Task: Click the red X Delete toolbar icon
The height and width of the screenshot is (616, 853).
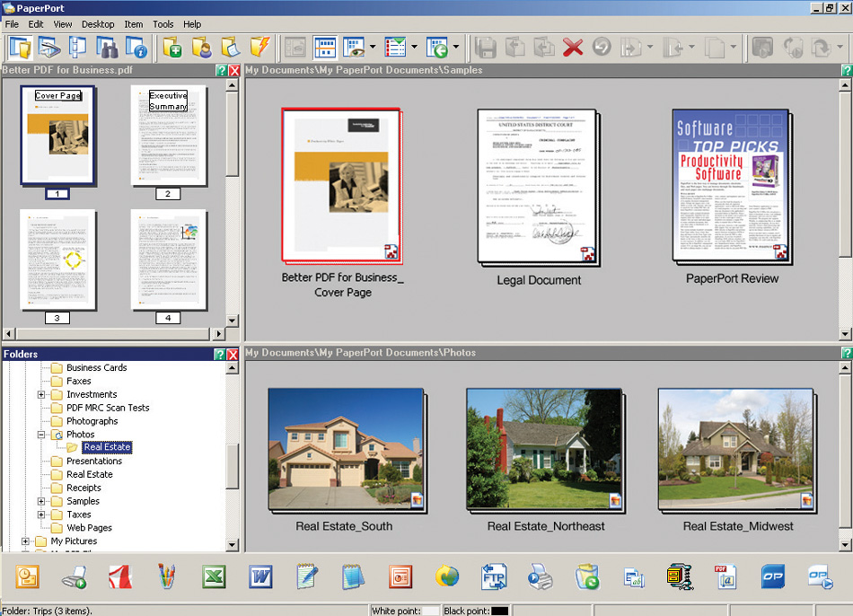Action: click(x=573, y=48)
